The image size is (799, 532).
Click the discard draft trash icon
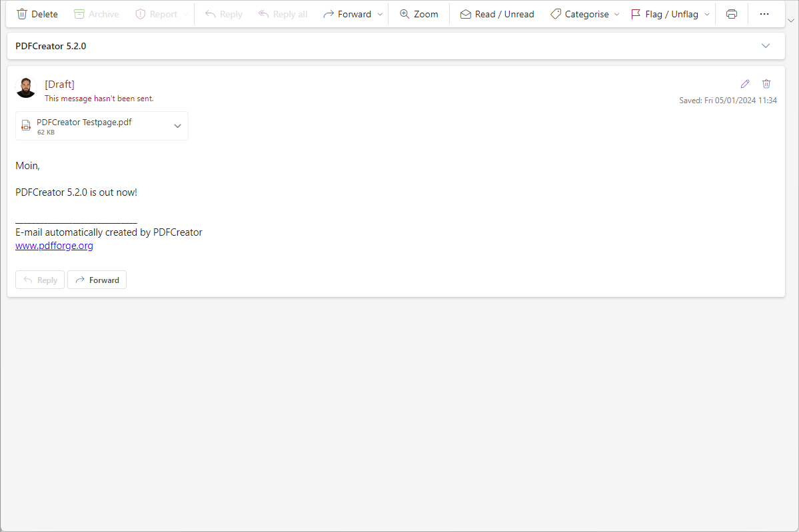pos(766,84)
